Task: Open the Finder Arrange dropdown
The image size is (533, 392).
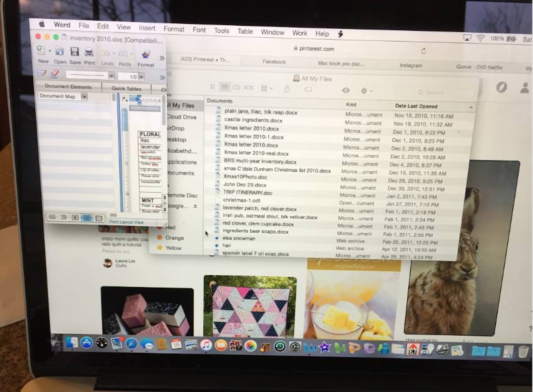Action: (267, 88)
